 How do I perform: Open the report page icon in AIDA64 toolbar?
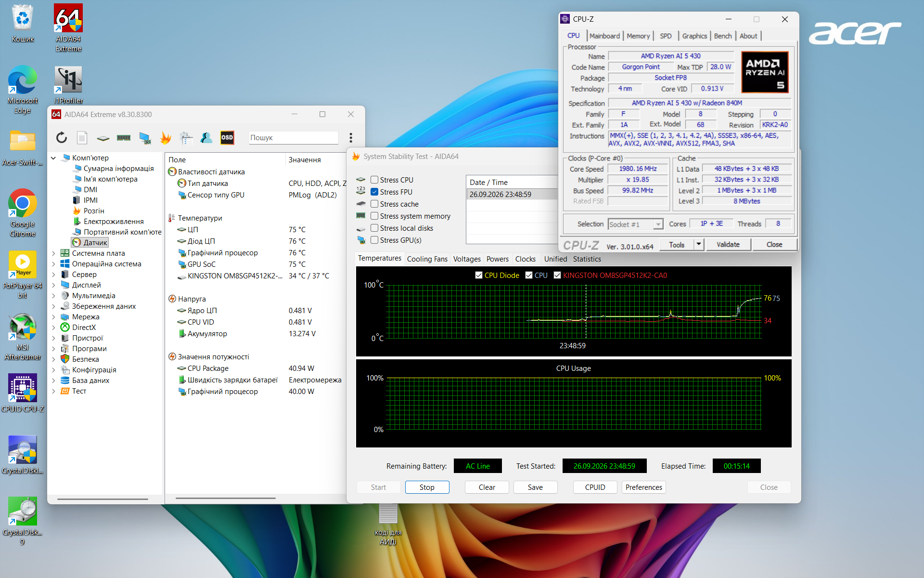pos(82,138)
